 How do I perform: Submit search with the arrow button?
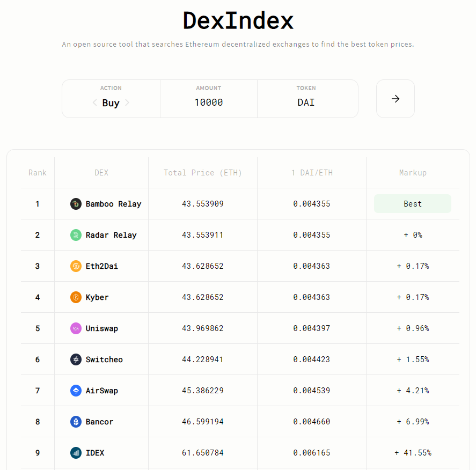396,99
